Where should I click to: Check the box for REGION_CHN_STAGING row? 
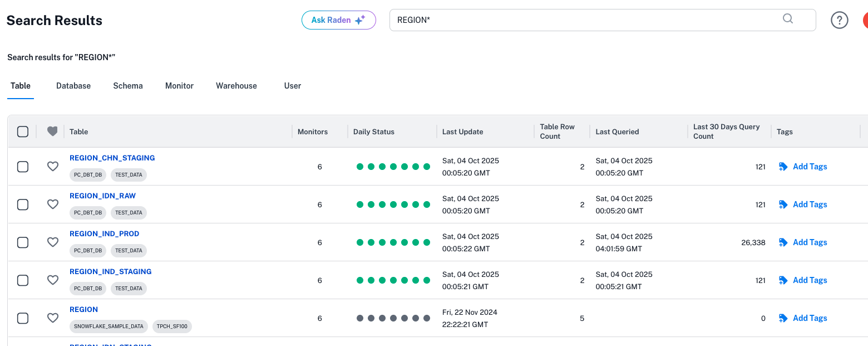(x=23, y=167)
